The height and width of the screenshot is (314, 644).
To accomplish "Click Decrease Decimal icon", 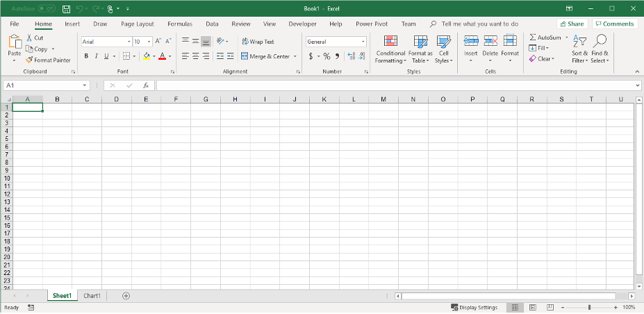I will (x=361, y=56).
